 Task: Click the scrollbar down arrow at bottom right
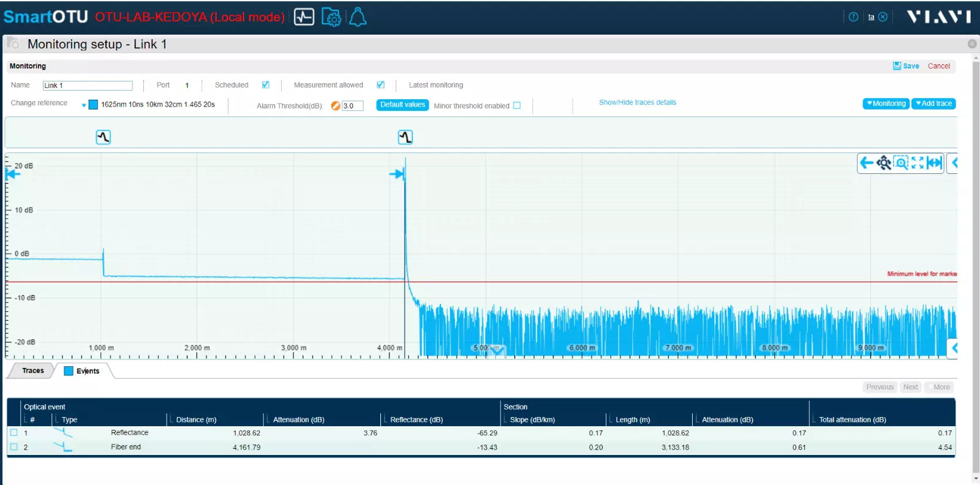pos(976,479)
